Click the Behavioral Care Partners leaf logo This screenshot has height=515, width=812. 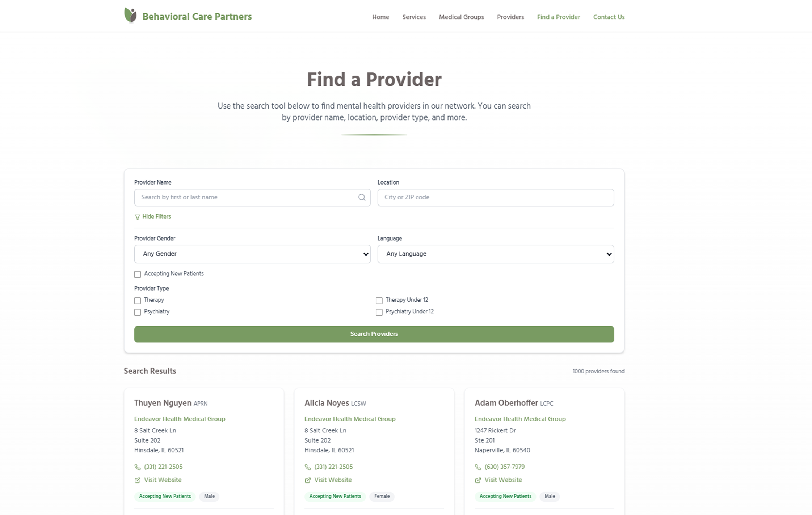tap(130, 16)
